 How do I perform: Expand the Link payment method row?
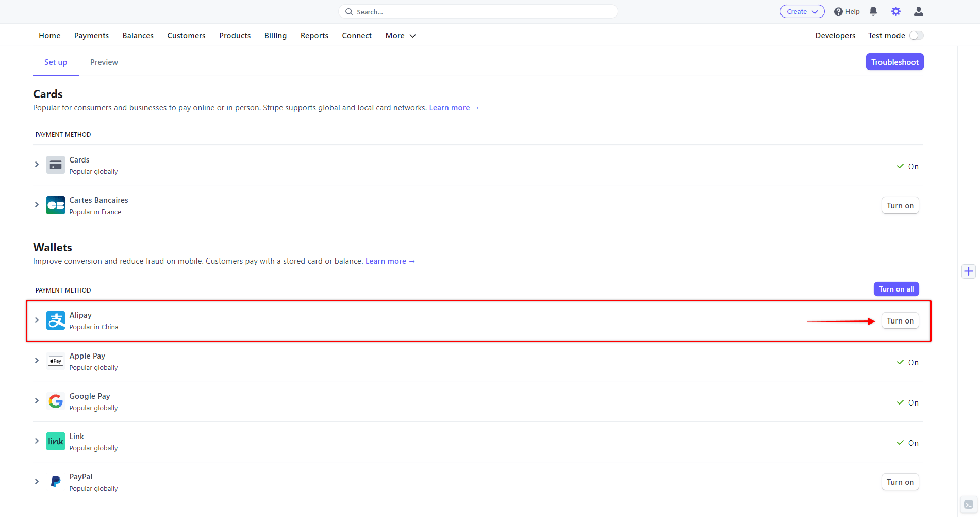click(37, 441)
